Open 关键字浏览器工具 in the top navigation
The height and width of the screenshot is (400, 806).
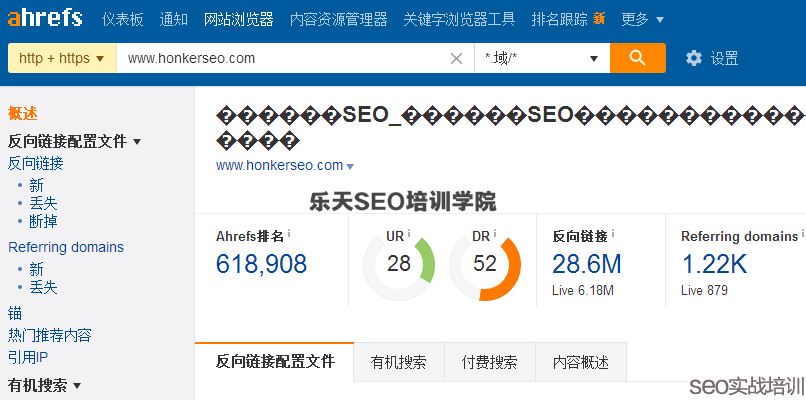tap(459, 20)
